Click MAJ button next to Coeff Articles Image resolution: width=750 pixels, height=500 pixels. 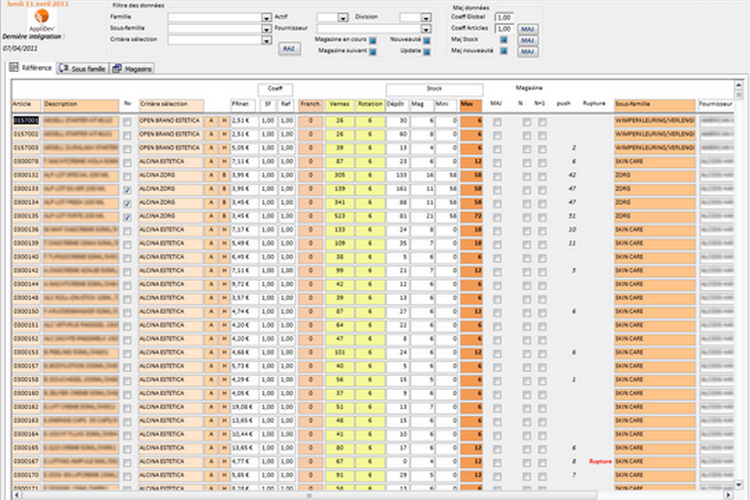pyautogui.click(x=527, y=29)
